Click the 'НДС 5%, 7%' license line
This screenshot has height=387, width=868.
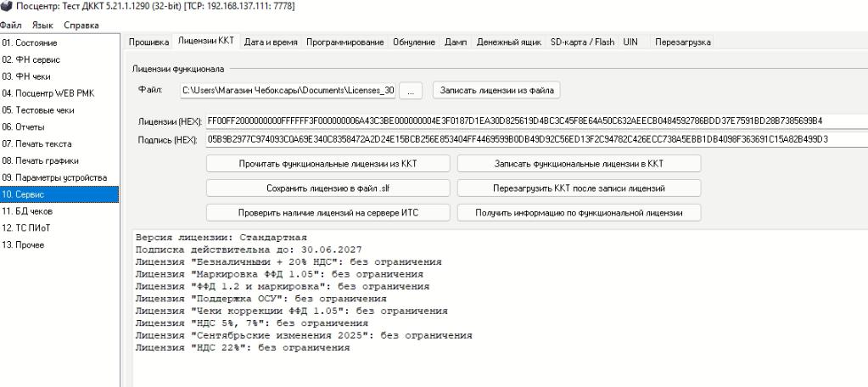click(x=251, y=322)
